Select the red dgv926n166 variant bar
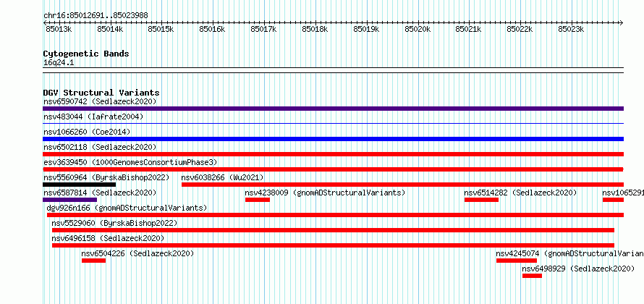Image resolution: width=644 pixels, height=304 pixels. point(335,215)
